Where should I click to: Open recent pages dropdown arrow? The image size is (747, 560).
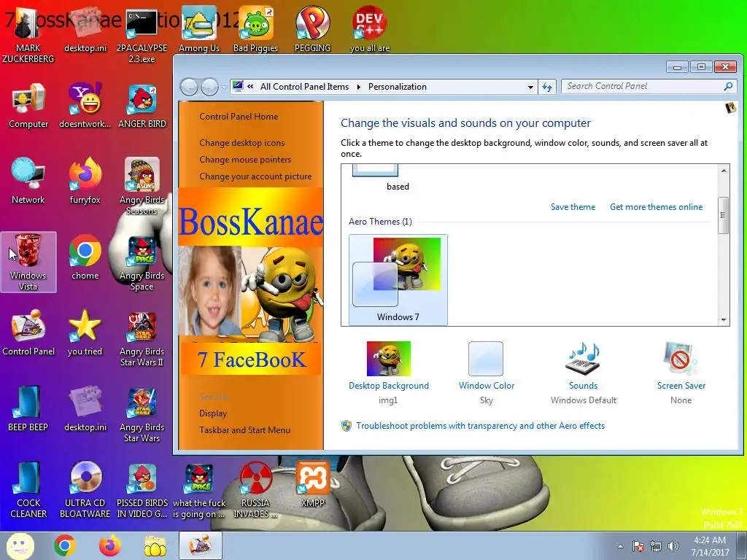pos(223,87)
